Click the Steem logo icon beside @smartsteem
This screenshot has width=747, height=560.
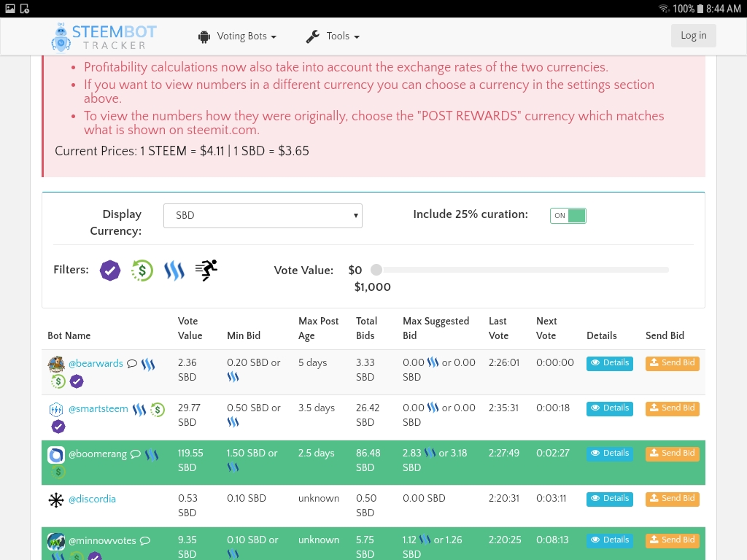(x=139, y=410)
